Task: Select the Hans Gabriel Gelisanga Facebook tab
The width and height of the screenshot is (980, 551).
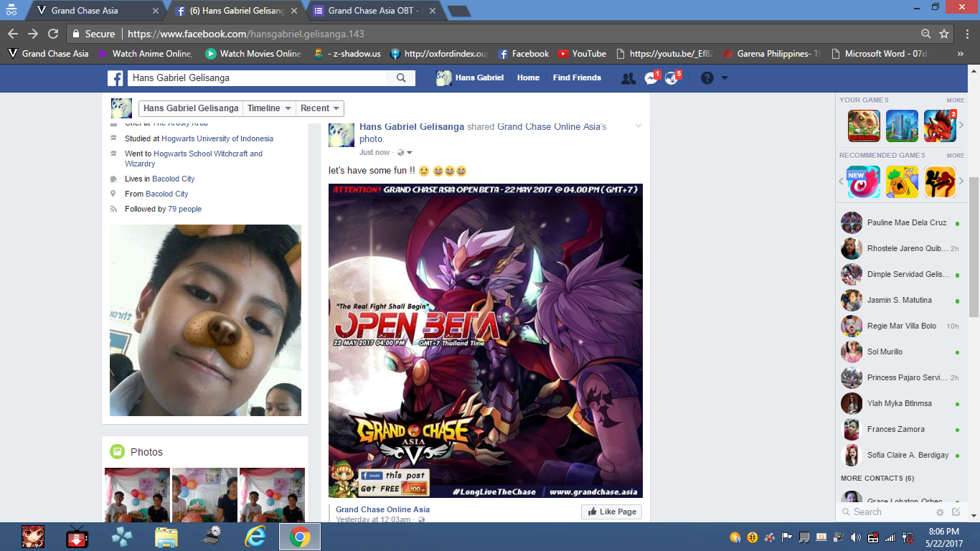Action: click(x=236, y=11)
